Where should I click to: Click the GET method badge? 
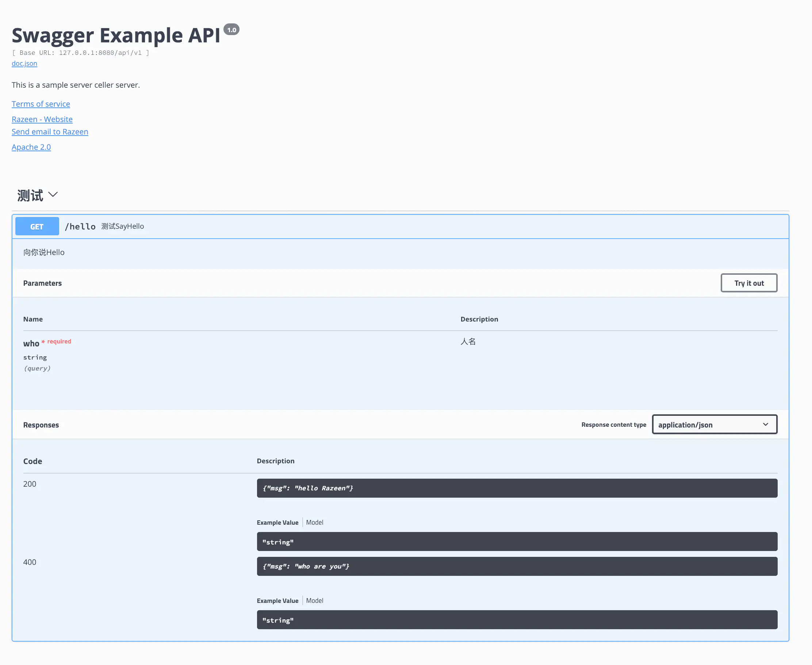(x=37, y=227)
